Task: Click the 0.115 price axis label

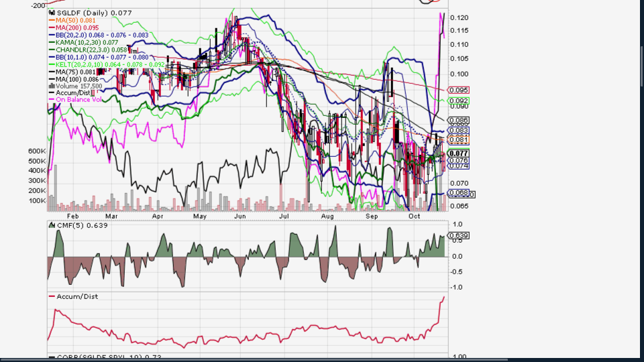Action: pyautogui.click(x=459, y=31)
